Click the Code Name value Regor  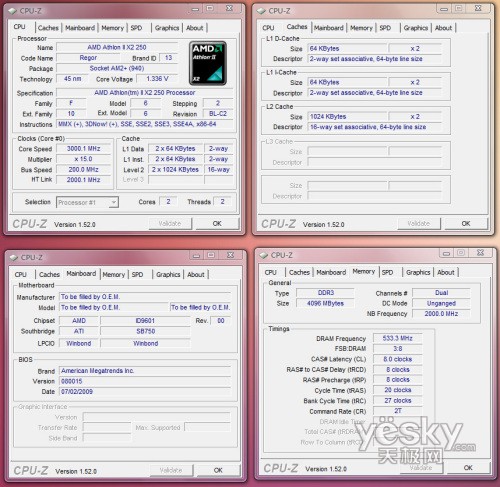pyautogui.click(x=88, y=58)
